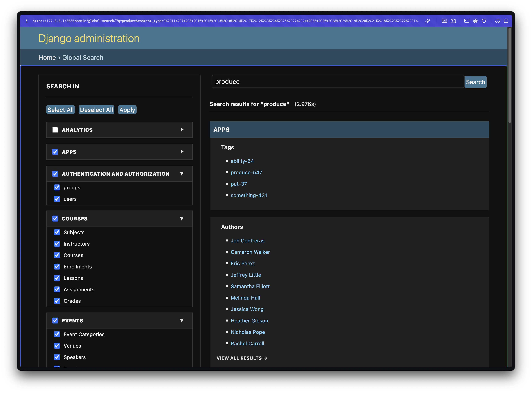Uncheck the Grades checkbox
Image resolution: width=532 pixels, height=393 pixels.
(x=57, y=301)
